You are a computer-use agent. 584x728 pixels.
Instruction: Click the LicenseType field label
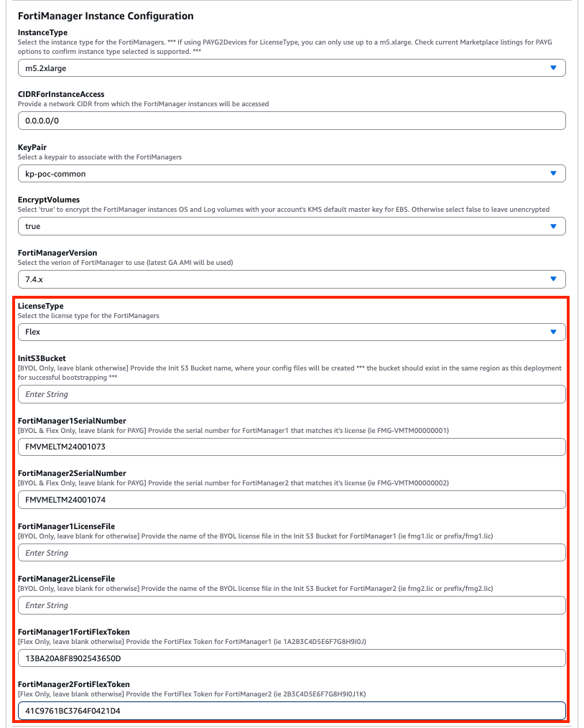click(x=40, y=306)
